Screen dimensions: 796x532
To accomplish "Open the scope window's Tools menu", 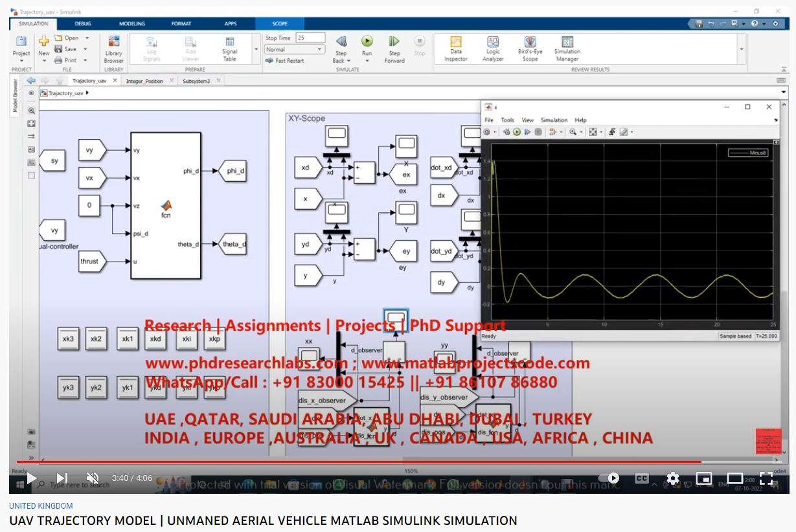I will [x=507, y=120].
